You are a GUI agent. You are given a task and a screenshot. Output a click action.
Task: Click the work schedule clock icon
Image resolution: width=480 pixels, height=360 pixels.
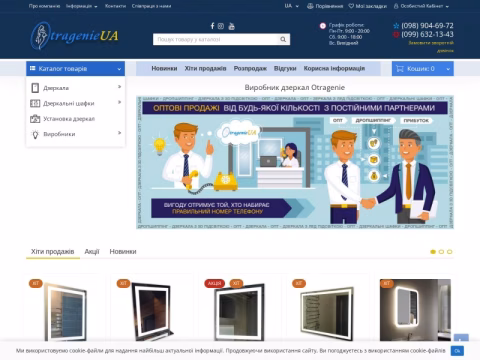[x=323, y=26]
